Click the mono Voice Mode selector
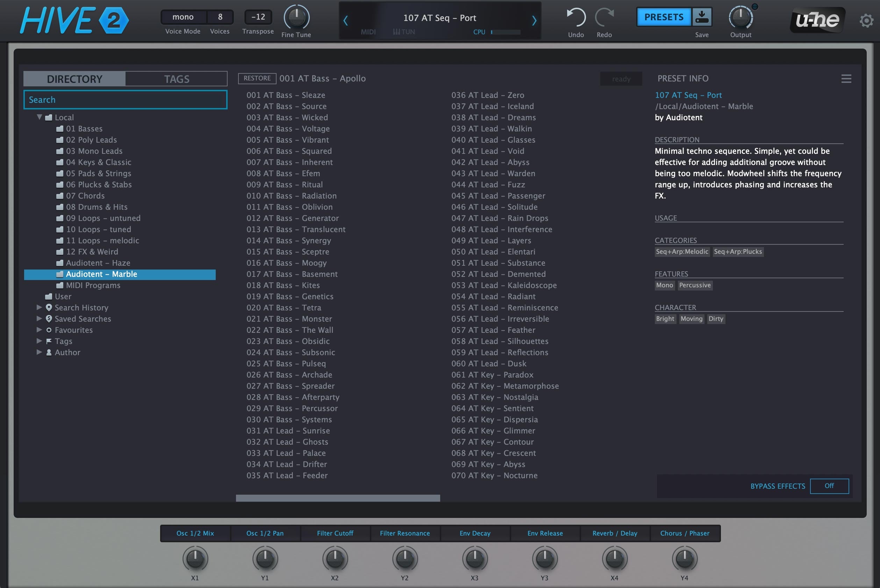The width and height of the screenshot is (880, 588). [x=183, y=17]
